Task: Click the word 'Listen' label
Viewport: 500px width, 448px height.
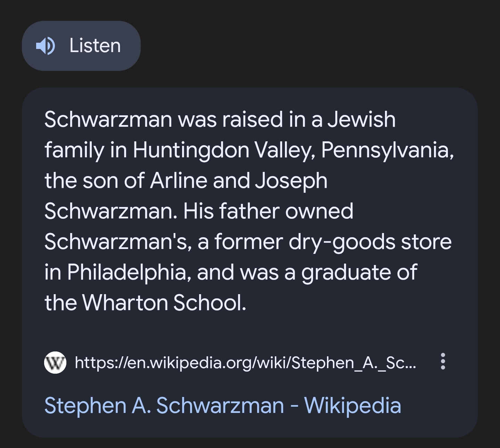Action: pos(95,46)
